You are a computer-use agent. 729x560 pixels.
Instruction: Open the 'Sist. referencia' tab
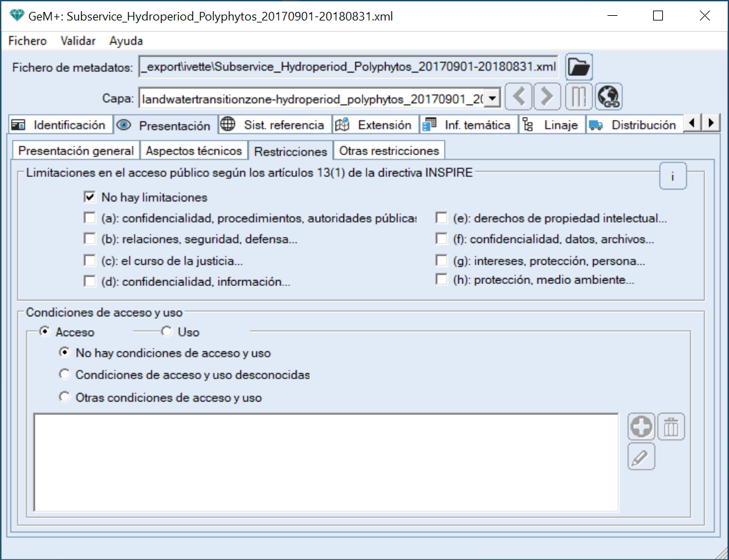(x=275, y=125)
